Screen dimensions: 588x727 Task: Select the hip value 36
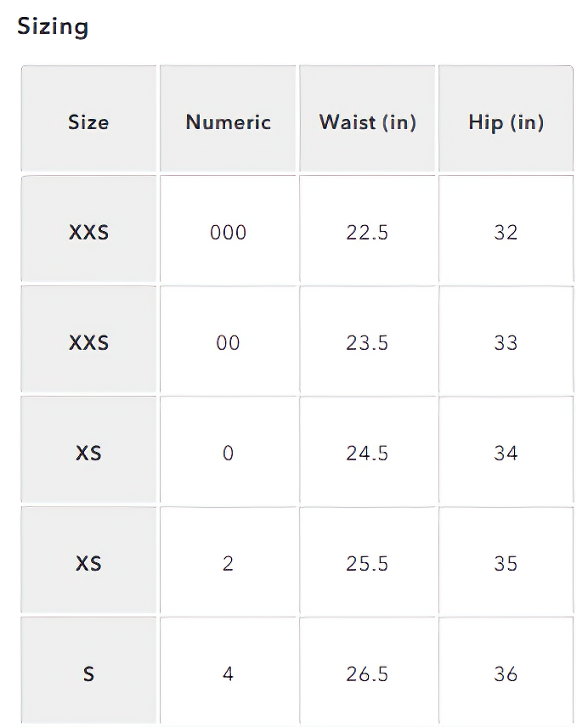(506, 674)
